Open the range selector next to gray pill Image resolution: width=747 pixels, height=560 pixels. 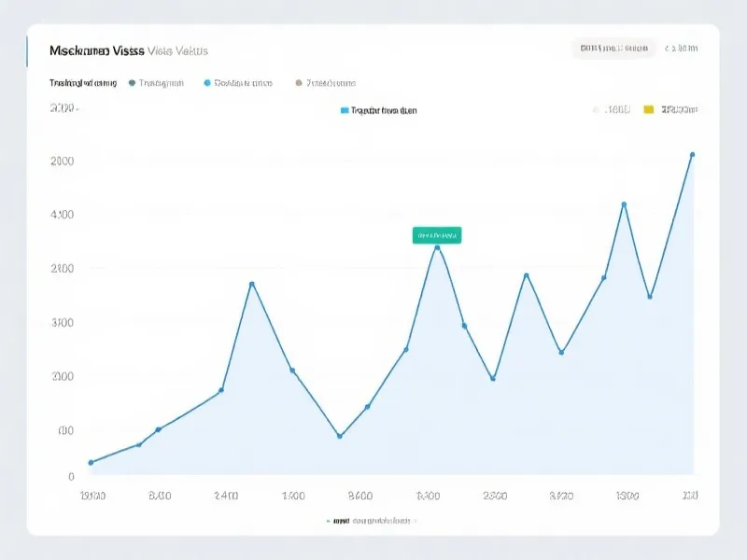point(685,48)
